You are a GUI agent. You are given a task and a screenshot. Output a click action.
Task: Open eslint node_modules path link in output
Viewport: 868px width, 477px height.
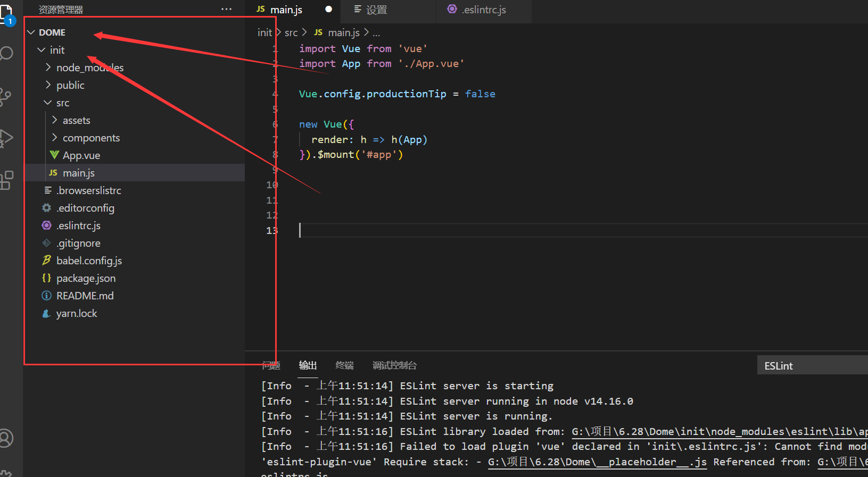(x=720, y=431)
